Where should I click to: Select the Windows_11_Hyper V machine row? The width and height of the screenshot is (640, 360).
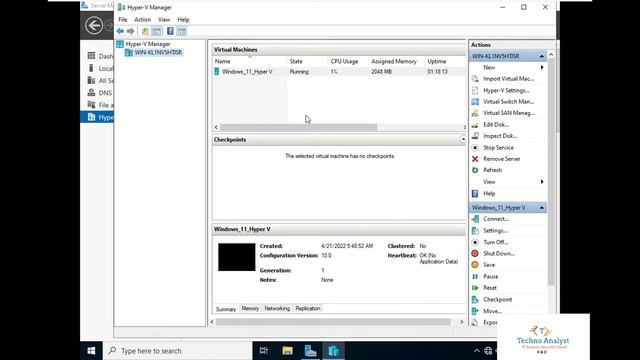[x=339, y=71]
